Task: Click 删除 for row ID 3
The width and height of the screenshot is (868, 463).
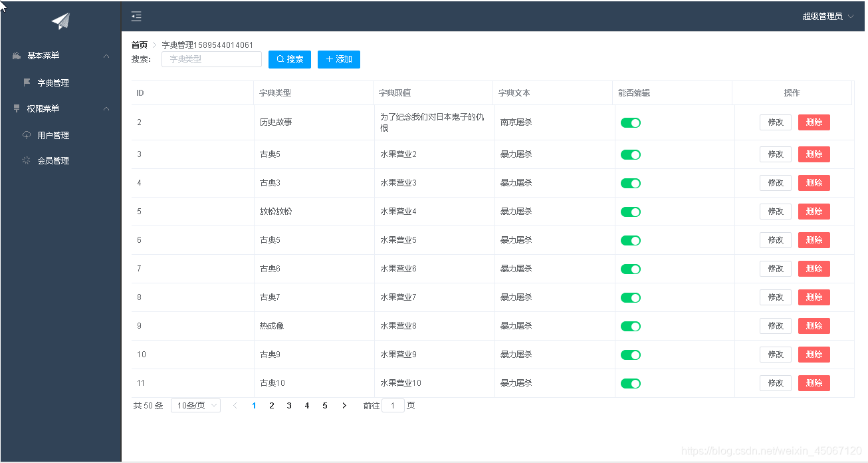Action: coord(814,154)
